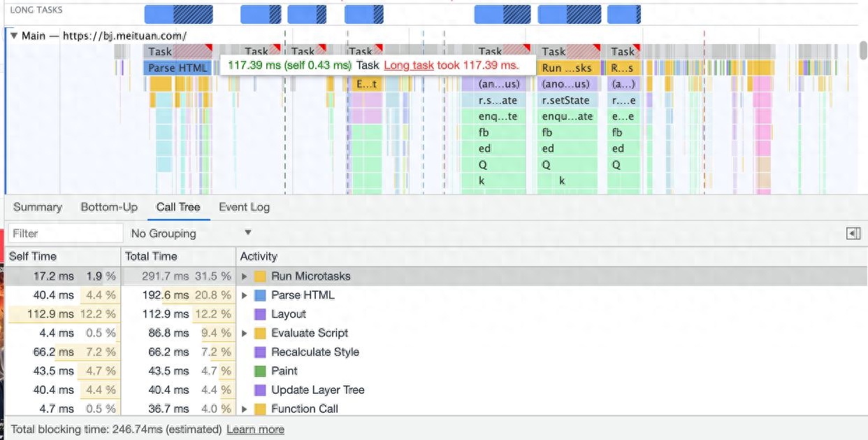Click the purple Layout activity icon
The width and height of the screenshot is (868, 440).
260,314
